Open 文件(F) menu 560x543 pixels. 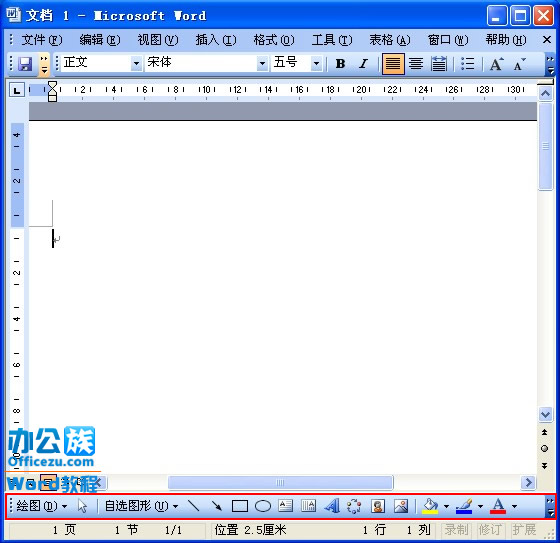click(41, 40)
